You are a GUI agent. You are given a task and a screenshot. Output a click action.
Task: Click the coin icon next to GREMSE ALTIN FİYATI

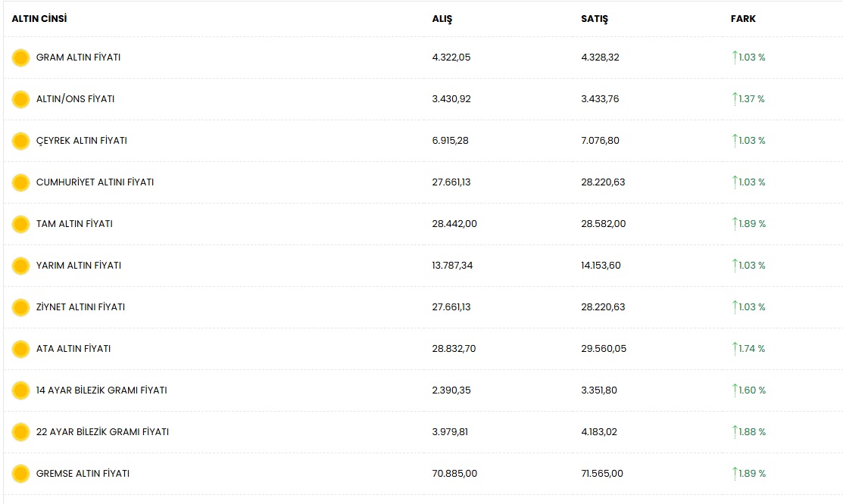[x=20, y=474]
